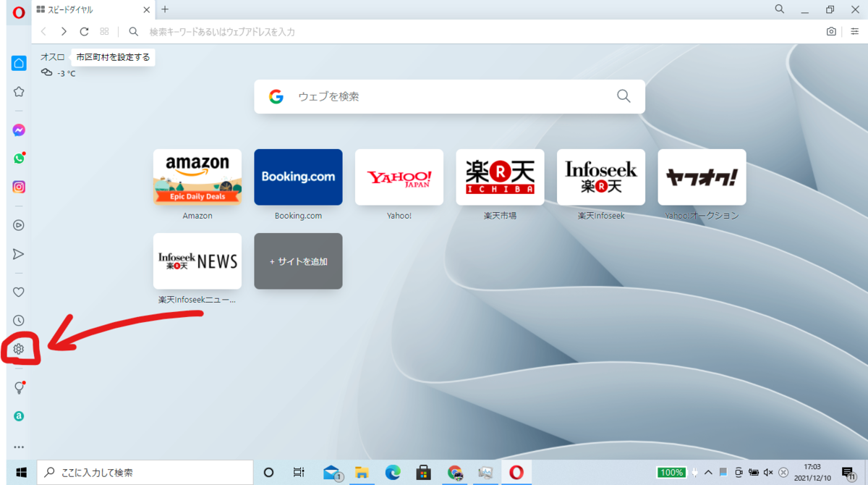The height and width of the screenshot is (485, 868).
Task: Go forward with the forward arrow
Action: pyautogui.click(x=64, y=32)
